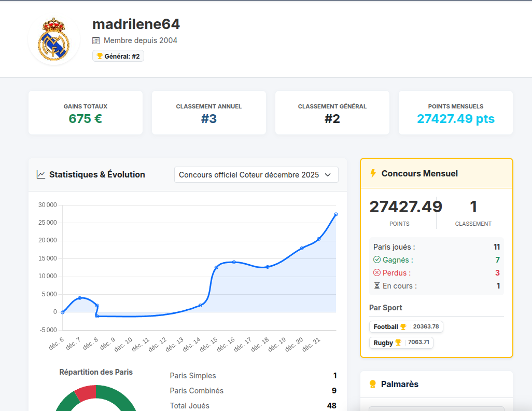Open the Classement Annuel #3 card
This screenshot has height=411, width=532.
(x=209, y=113)
